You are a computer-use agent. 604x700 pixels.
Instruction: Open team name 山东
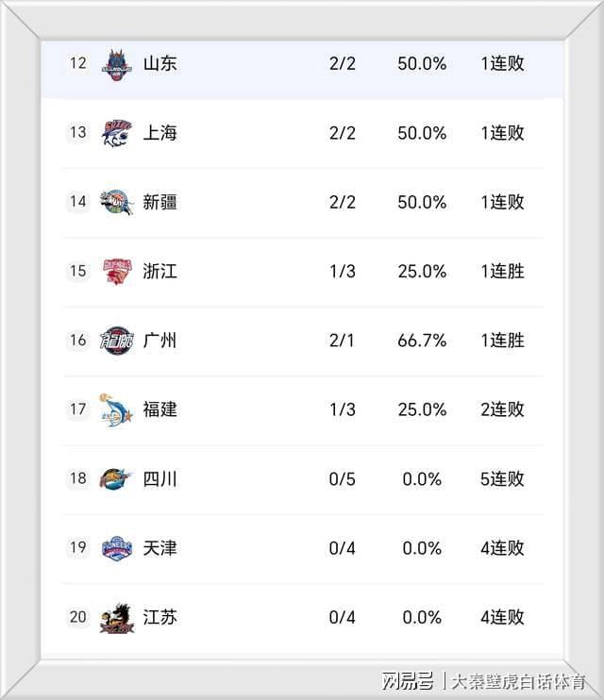pyautogui.click(x=159, y=64)
